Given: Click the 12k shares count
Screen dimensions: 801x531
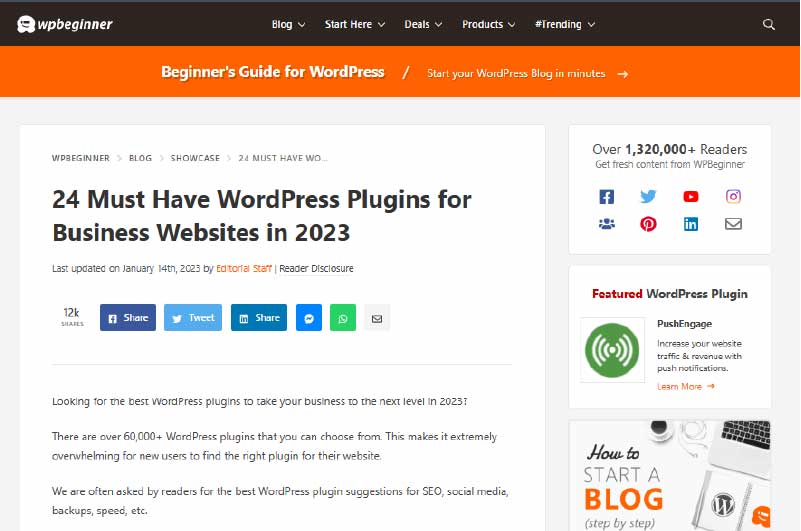Looking at the screenshot, I should point(72,316).
